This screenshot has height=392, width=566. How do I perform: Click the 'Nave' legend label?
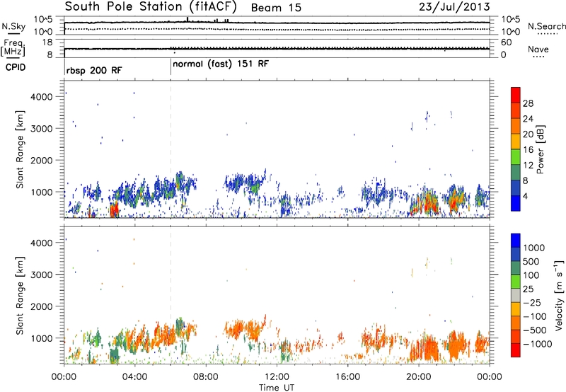(538, 49)
